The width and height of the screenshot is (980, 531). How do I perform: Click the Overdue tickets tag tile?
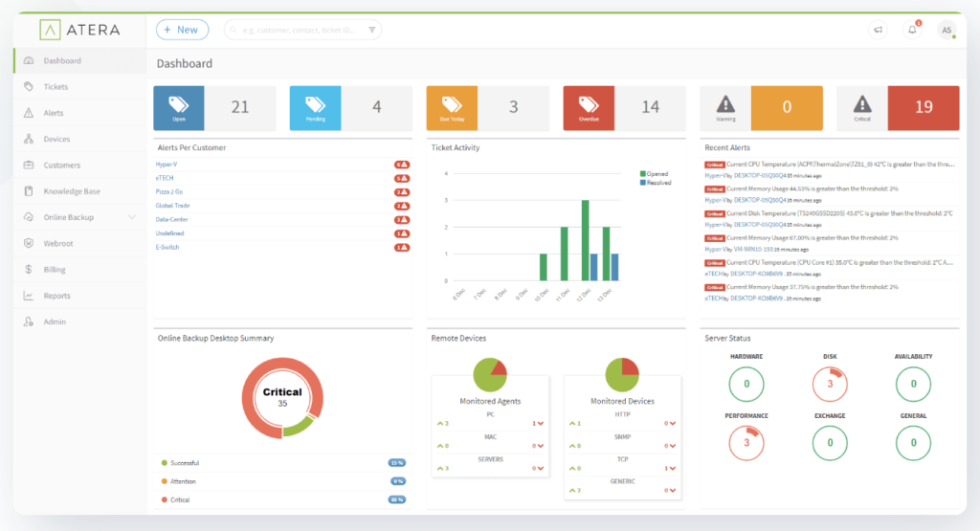click(589, 108)
